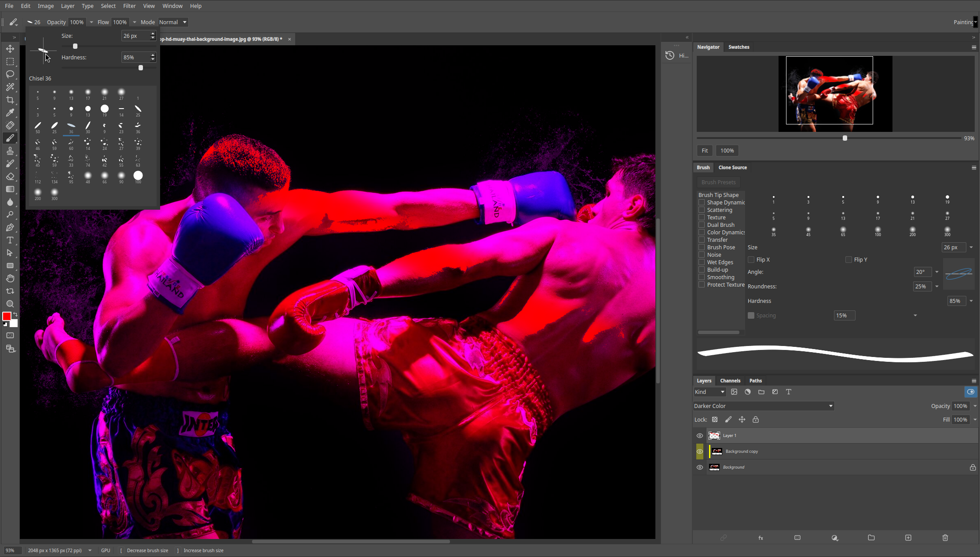
Task: Open the brush Mode Normal dropdown
Action: [173, 22]
